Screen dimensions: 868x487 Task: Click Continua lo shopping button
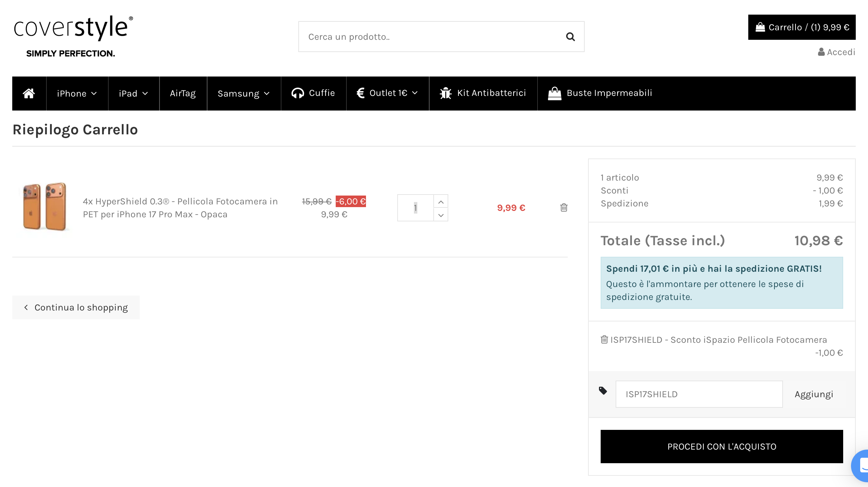pos(76,307)
